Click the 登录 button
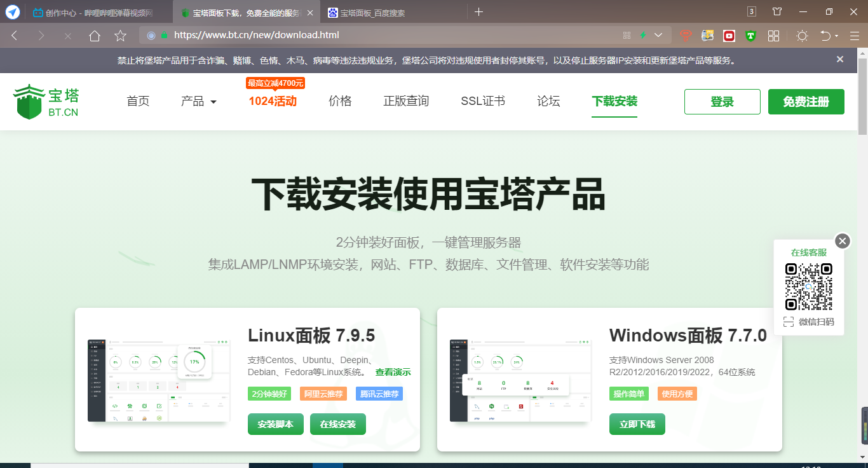The height and width of the screenshot is (468, 868). tap(722, 102)
